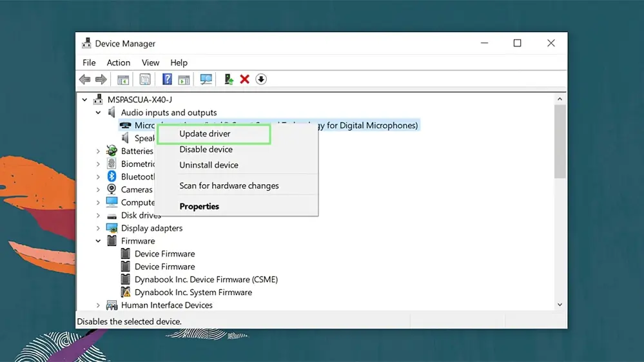
Task: Click the down-arrow disable device toolbar icon
Action: coord(261,79)
